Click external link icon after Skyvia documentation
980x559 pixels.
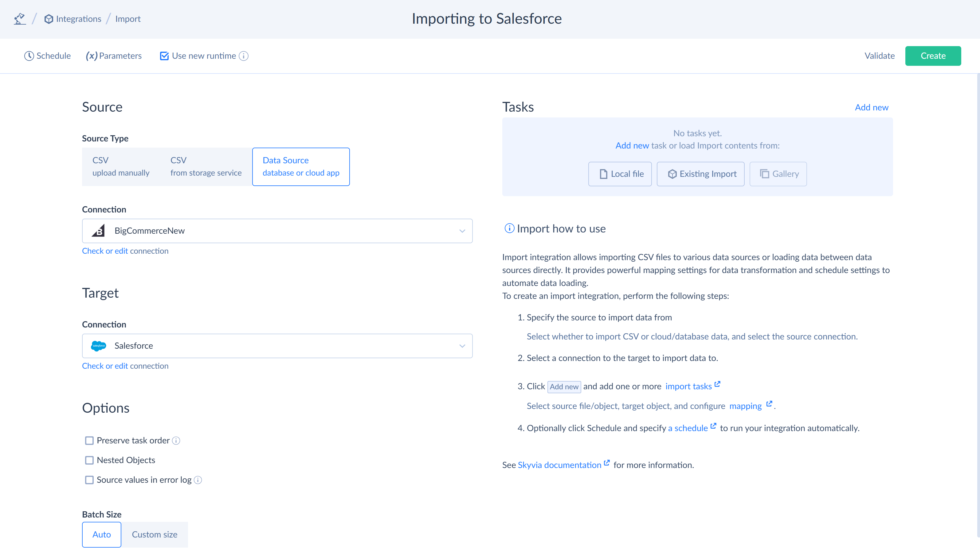pyautogui.click(x=607, y=463)
